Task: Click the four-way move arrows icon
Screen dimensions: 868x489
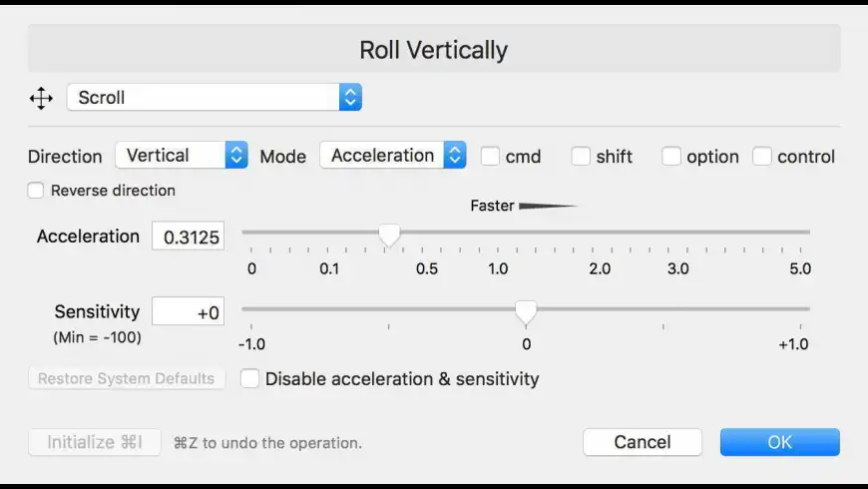Action: [x=41, y=98]
